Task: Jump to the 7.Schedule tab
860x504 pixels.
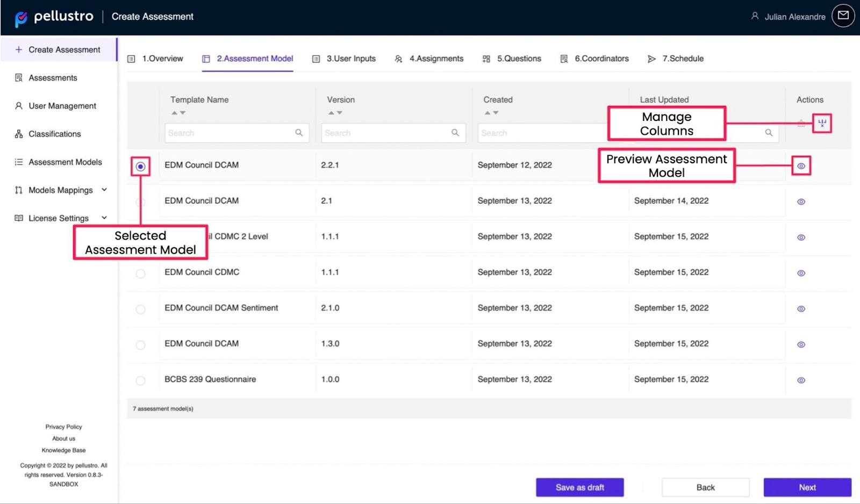Action: pyautogui.click(x=676, y=59)
